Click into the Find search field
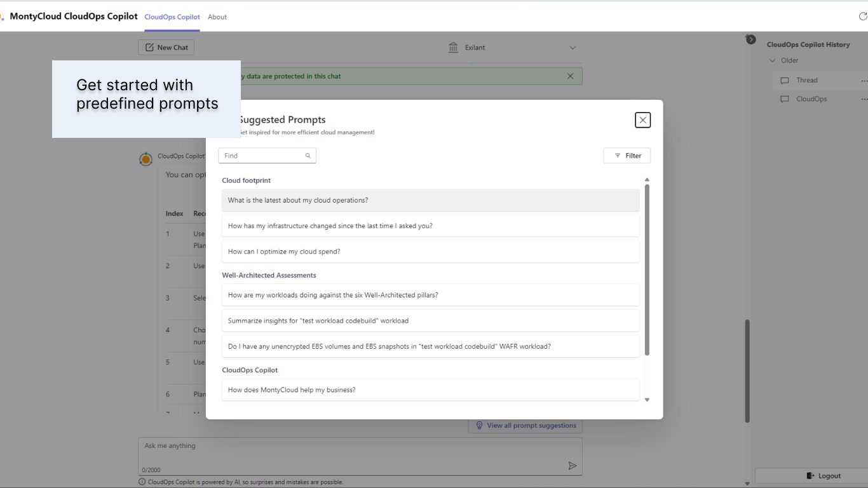The image size is (868, 488). 267,156
